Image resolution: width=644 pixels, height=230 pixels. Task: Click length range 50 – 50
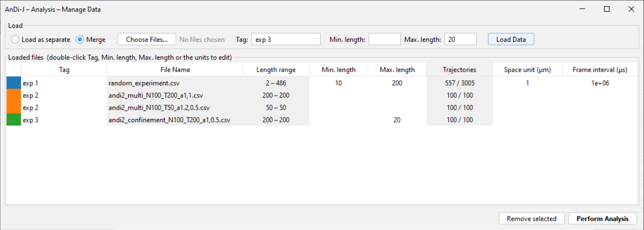[x=276, y=108]
